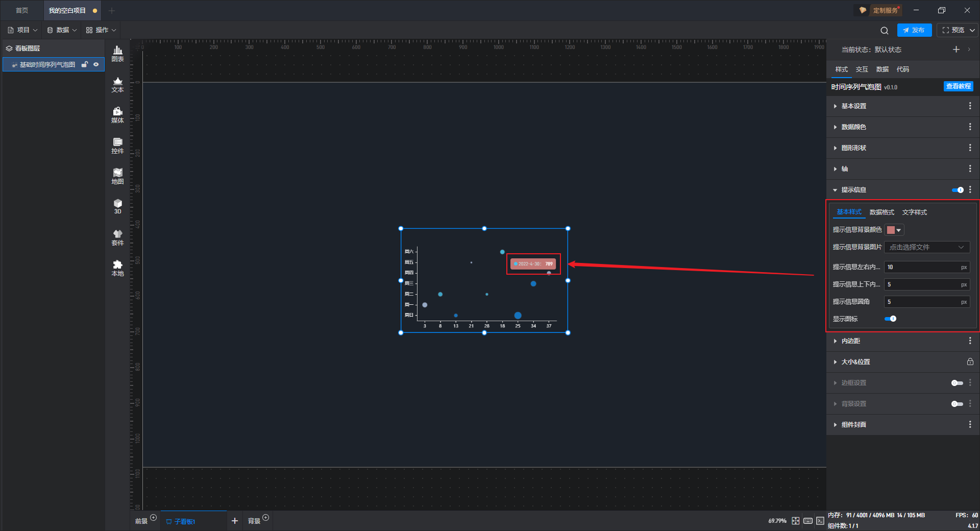Add a new sub-board with plus icon
980x531 pixels.
coord(235,521)
